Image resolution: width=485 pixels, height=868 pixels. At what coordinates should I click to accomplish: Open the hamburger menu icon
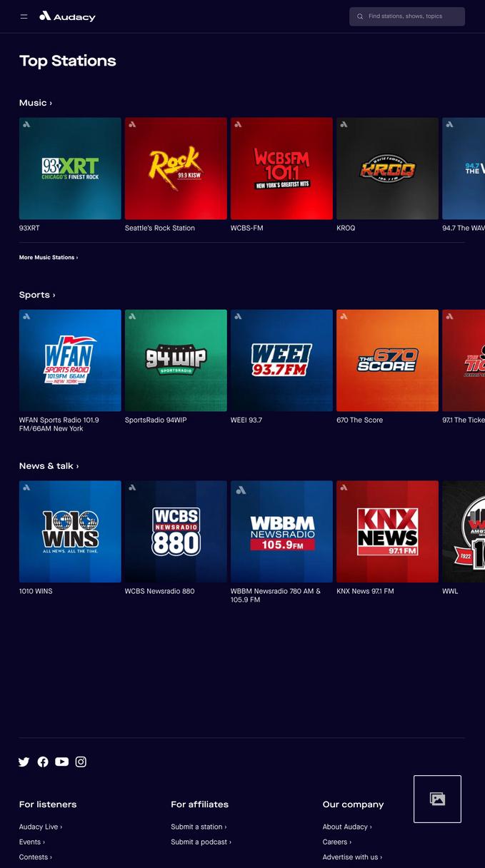(x=24, y=16)
